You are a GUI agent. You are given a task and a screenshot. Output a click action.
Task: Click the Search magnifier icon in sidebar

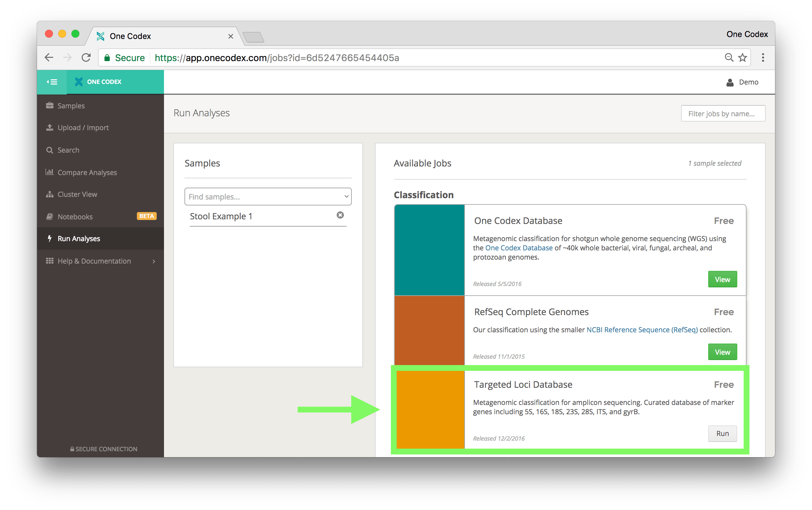(50, 150)
